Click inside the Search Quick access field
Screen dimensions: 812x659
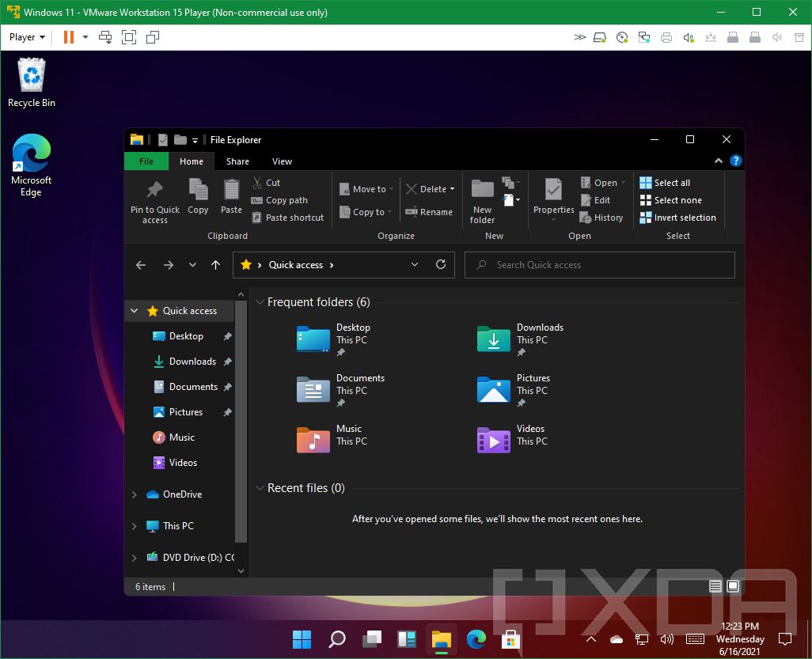pos(599,264)
